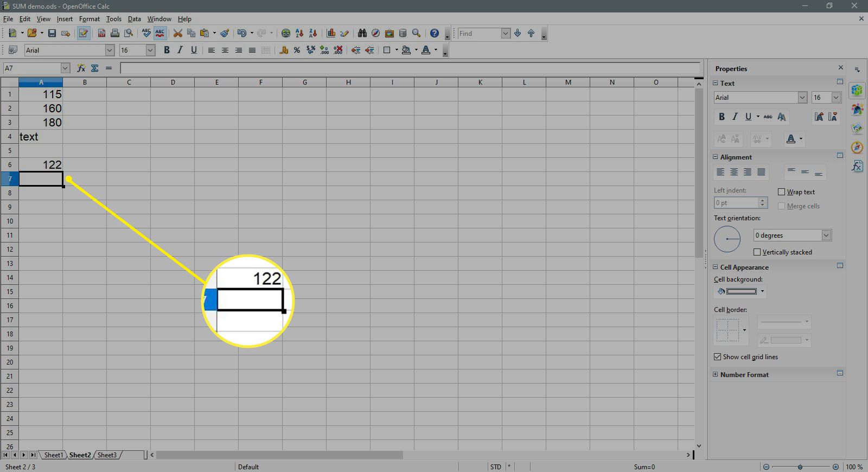Insert Chart via toolbar icon
Screen dimensions: 868x472
(331, 34)
